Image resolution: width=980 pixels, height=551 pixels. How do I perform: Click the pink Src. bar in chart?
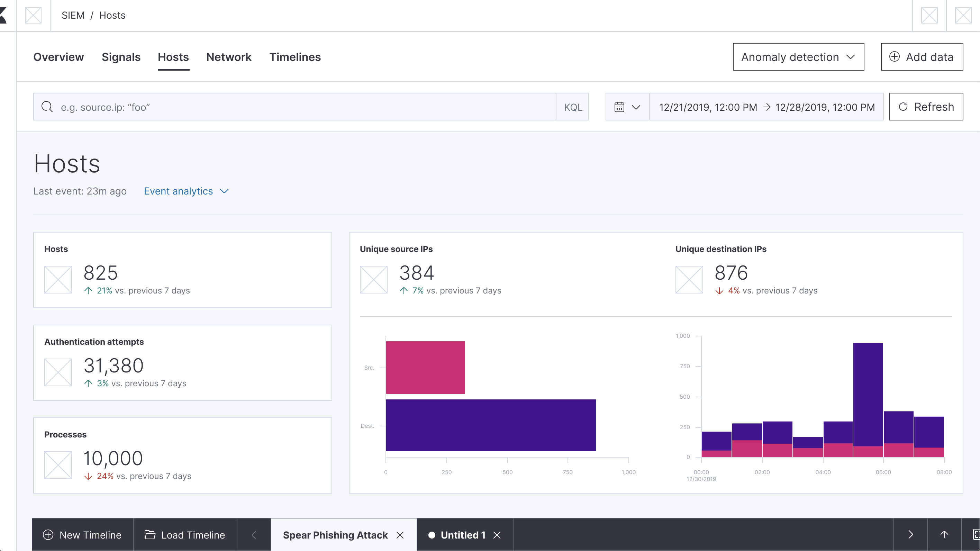(425, 367)
